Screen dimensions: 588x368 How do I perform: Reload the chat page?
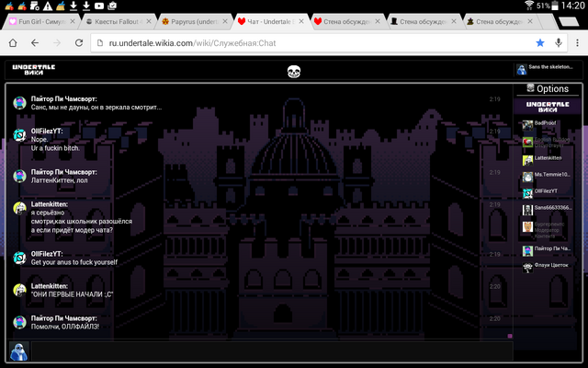pos(79,43)
